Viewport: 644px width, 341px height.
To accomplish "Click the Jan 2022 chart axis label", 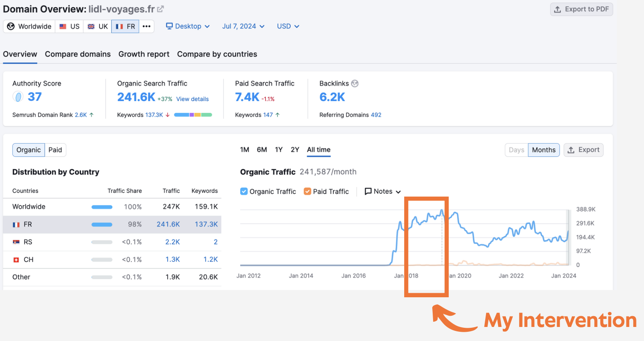I will 511,276.
